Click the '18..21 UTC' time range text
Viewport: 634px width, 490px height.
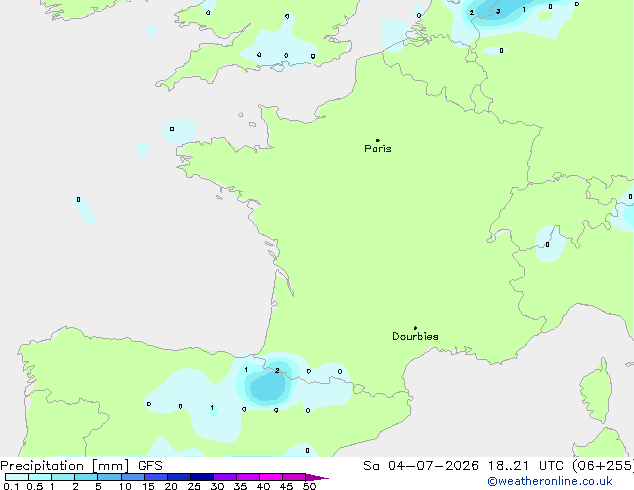pos(525,466)
